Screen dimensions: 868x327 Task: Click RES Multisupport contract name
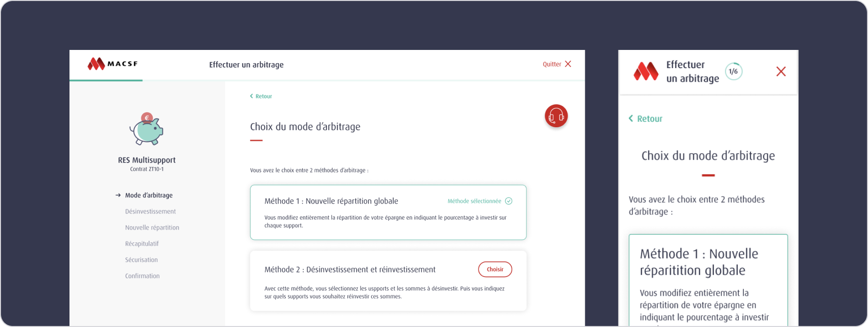147,160
